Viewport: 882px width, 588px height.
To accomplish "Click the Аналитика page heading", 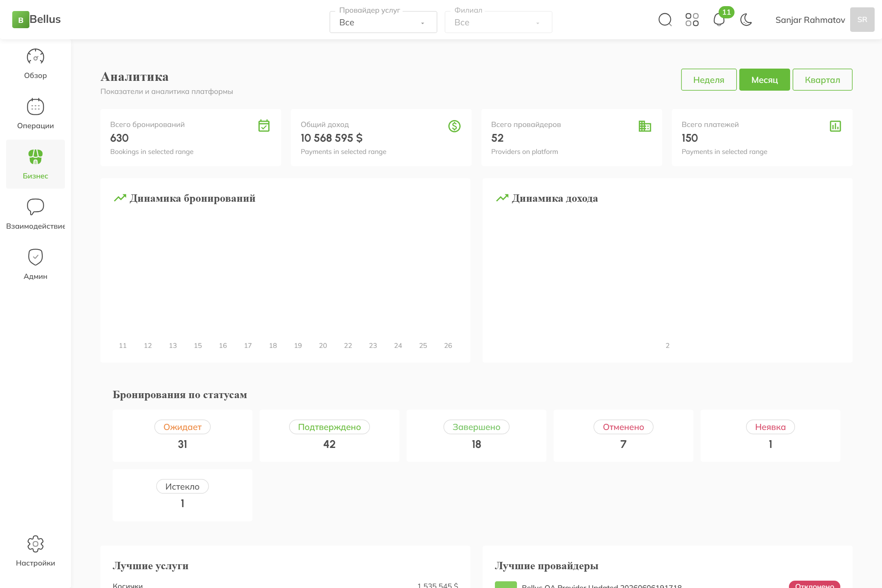I will (134, 76).
